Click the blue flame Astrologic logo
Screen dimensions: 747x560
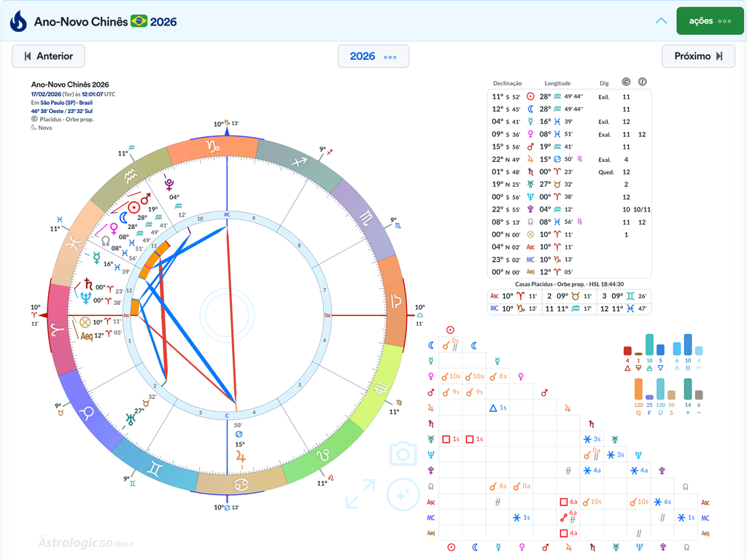[18, 21]
